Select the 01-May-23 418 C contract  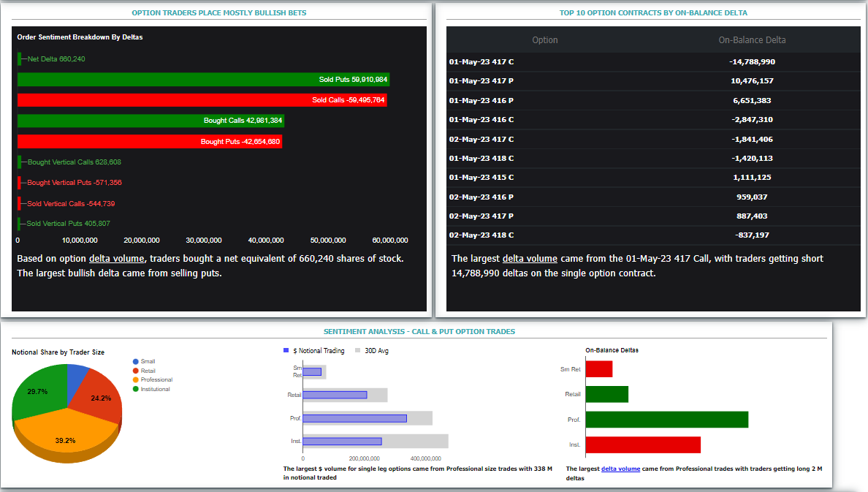653,159
